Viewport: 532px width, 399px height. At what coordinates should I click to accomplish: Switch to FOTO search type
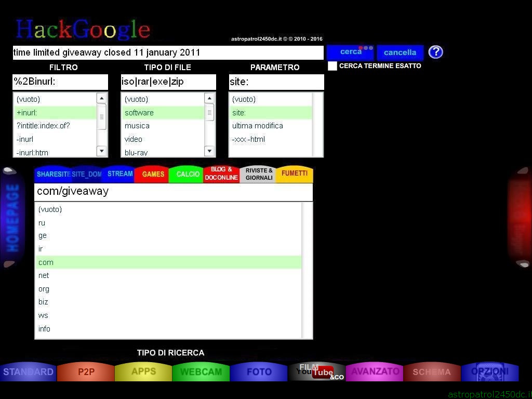point(259,372)
